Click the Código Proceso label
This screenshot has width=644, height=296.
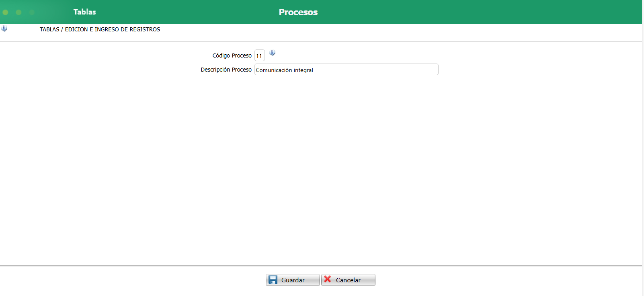click(232, 55)
